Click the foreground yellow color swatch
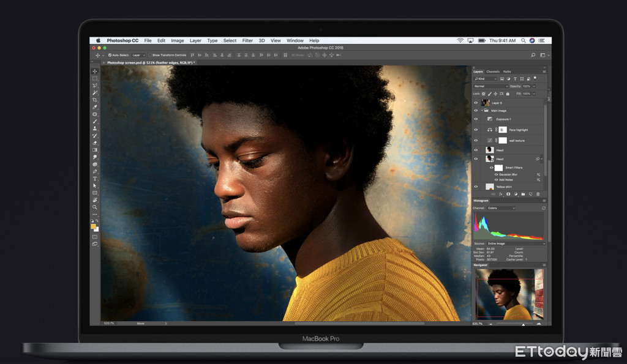The image size is (627, 364). coord(93,226)
